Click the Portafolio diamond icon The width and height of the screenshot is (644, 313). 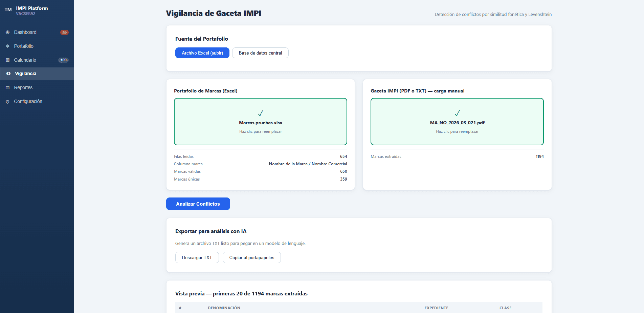click(x=7, y=46)
